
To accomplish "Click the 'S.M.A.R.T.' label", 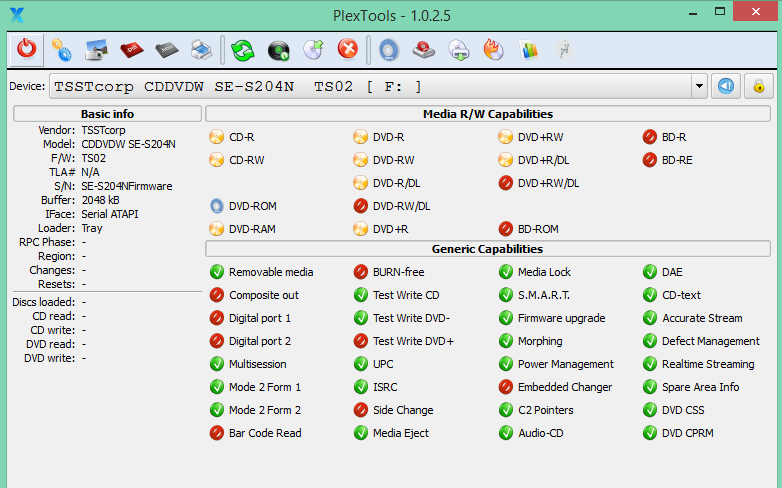I will pyautogui.click(x=544, y=295).
